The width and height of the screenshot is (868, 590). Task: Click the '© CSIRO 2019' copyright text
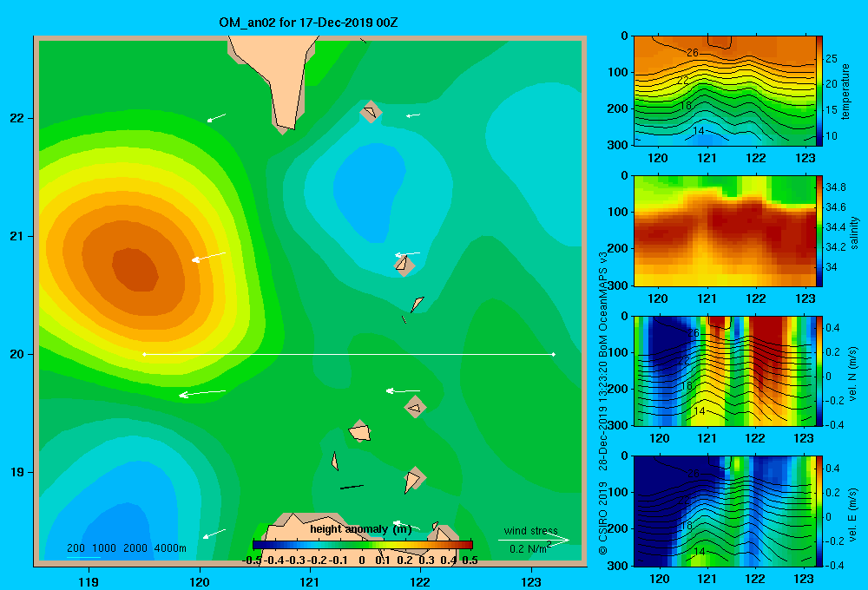pos(603,517)
